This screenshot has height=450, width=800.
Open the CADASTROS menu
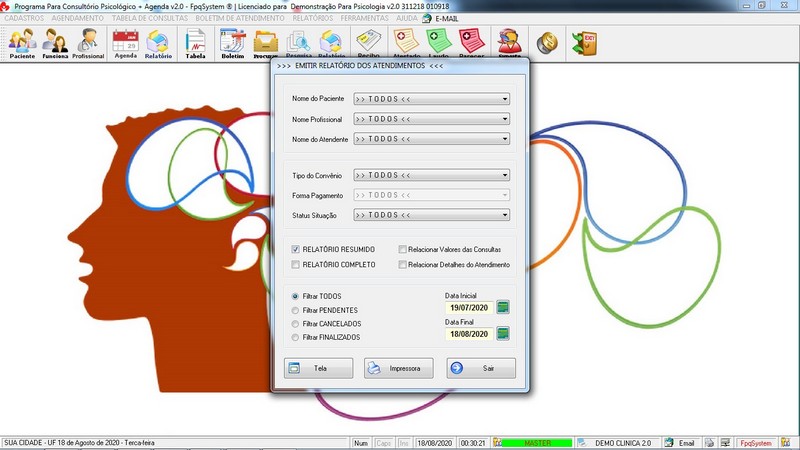[x=24, y=18]
